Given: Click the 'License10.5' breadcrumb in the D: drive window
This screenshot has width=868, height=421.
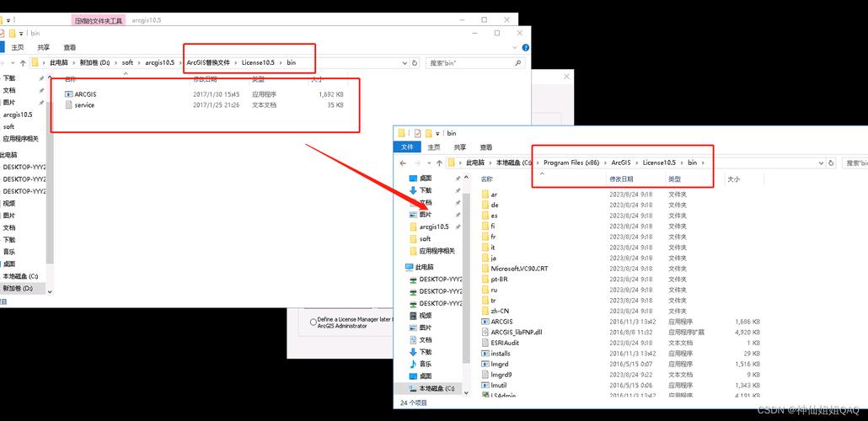Looking at the screenshot, I should [x=258, y=62].
